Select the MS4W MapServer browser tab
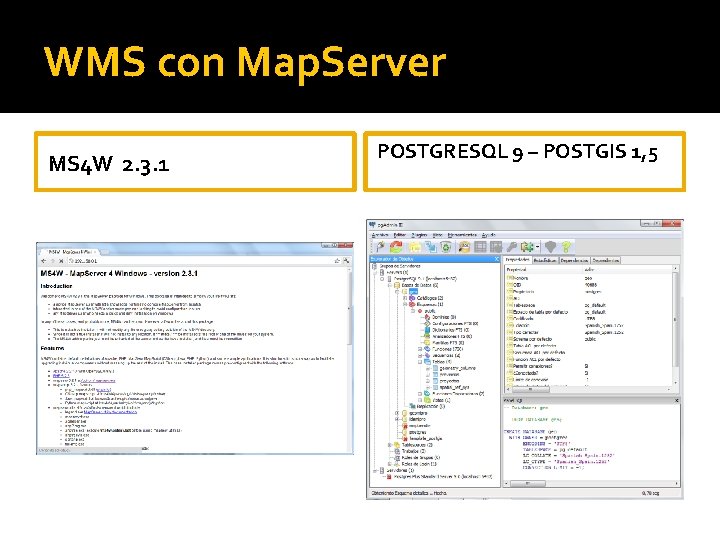720x540 pixels. 72,252
